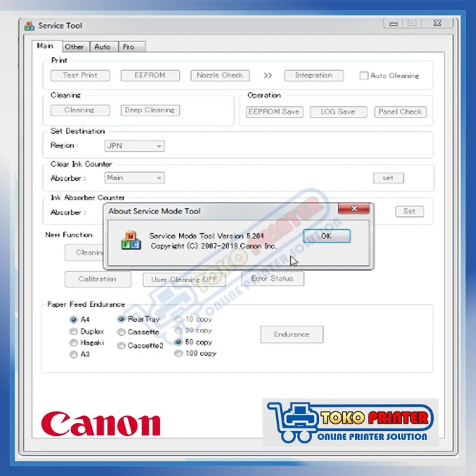Click the partly hidden New Function Cleaning button
Image resolution: width=476 pixels, height=476 pixels.
pyautogui.click(x=84, y=252)
